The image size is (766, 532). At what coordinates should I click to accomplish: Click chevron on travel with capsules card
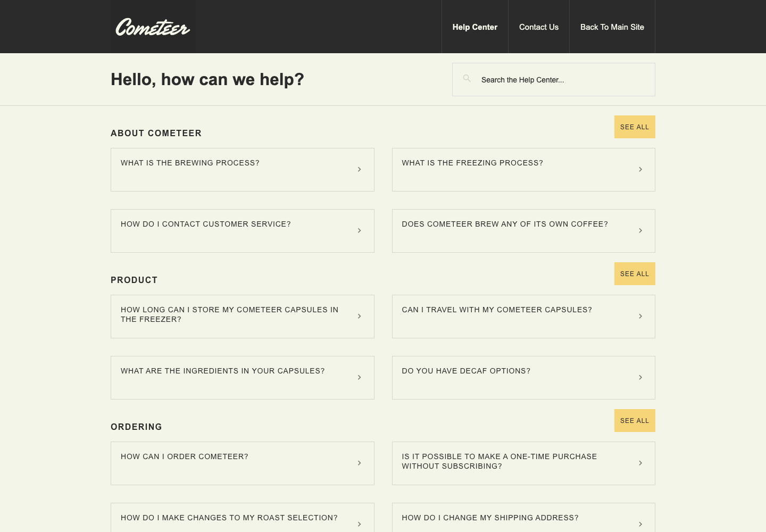[x=640, y=316]
